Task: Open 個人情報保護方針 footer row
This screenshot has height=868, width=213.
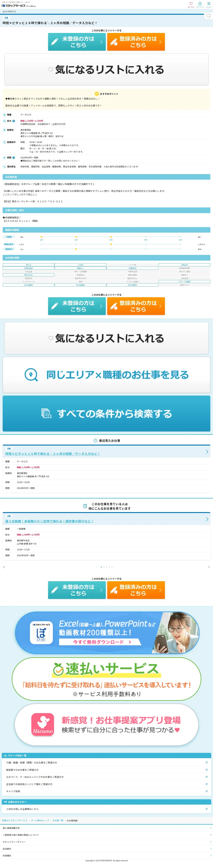Action: point(106,828)
